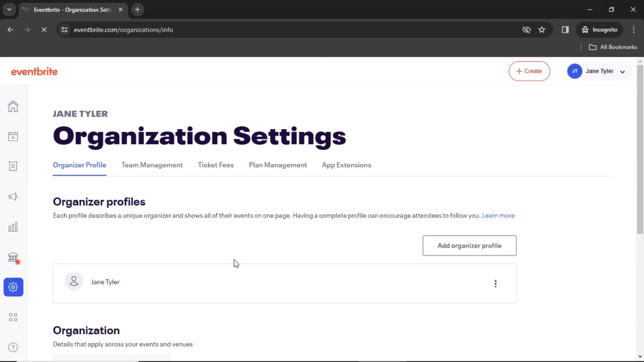This screenshot has height=362, width=644.
Task: Click the organization settings gear icon
Action: [13, 287]
